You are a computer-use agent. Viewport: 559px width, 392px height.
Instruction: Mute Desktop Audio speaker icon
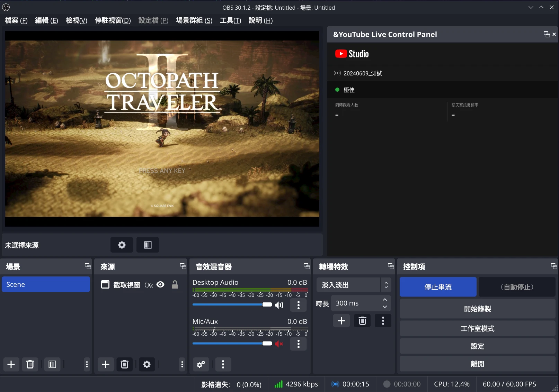click(279, 305)
